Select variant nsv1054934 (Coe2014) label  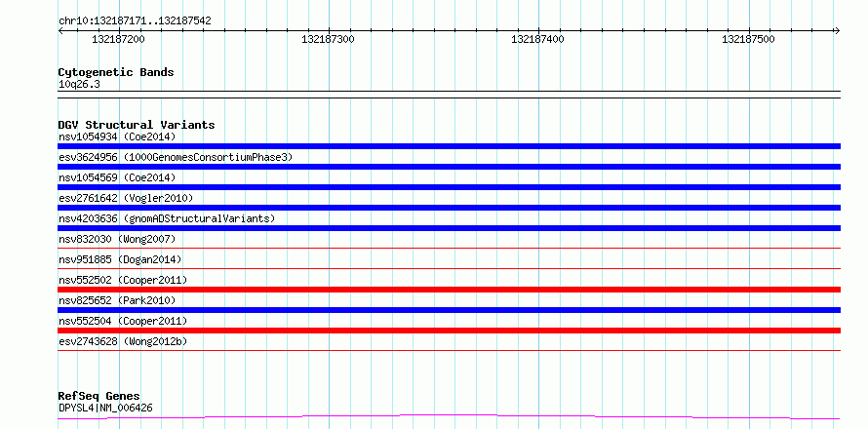pyautogui.click(x=117, y=136)
